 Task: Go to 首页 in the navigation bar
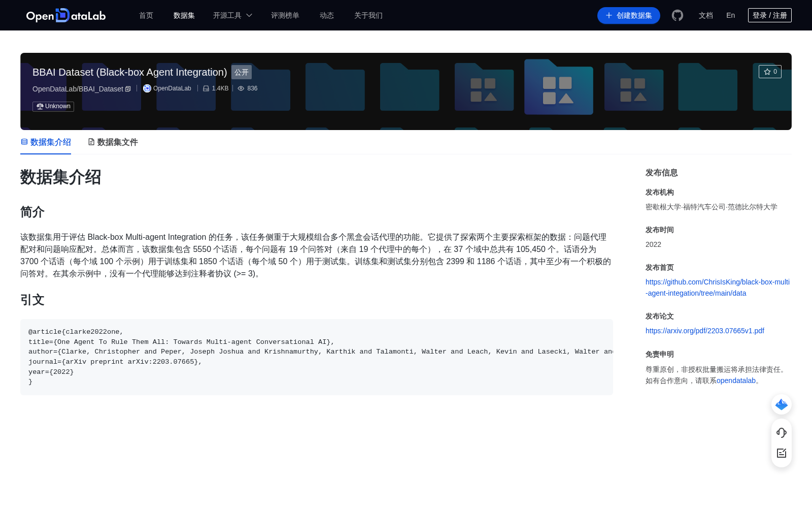pyautogui.click(x=146, y=15)
